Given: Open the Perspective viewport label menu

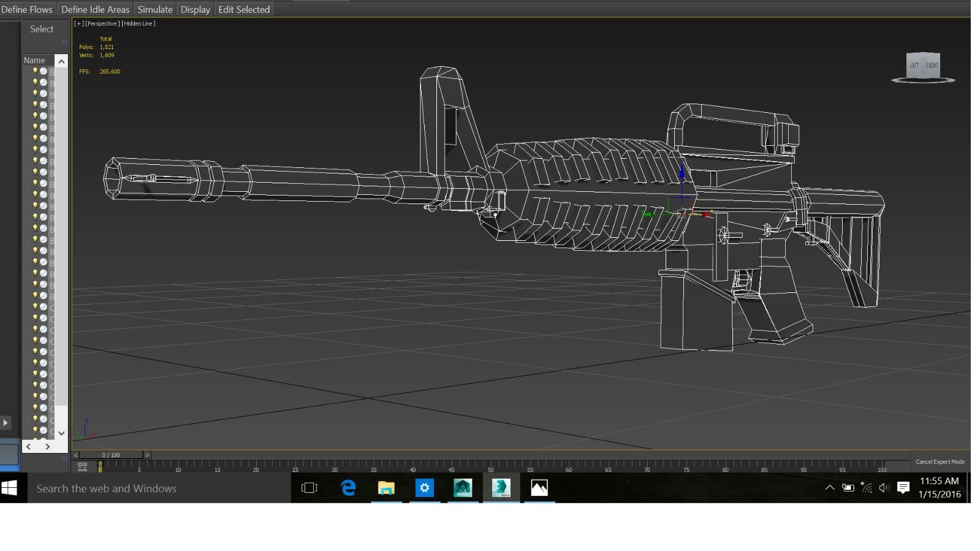Looking at the screenshot, I should pyautogui.click(x=102, y=23).
